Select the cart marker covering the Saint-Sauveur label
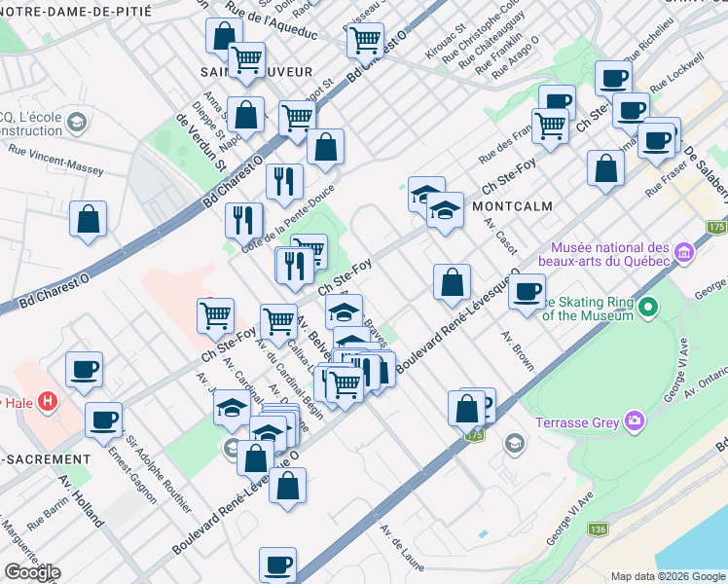This screenshot has height=584, width=728. coord(247,60)
